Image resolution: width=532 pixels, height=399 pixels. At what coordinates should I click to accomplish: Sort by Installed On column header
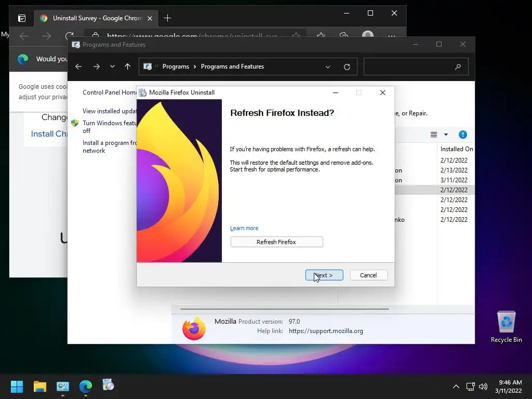coord(456,149)
